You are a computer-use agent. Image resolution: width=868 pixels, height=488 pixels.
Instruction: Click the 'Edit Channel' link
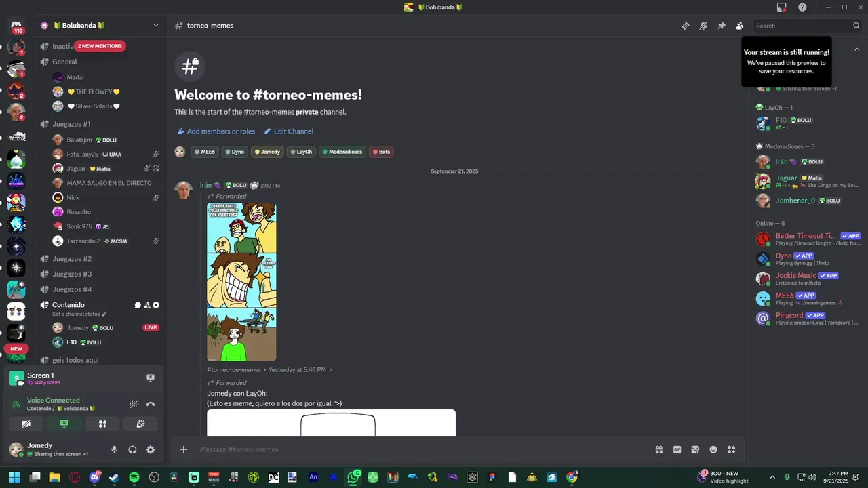289,131
